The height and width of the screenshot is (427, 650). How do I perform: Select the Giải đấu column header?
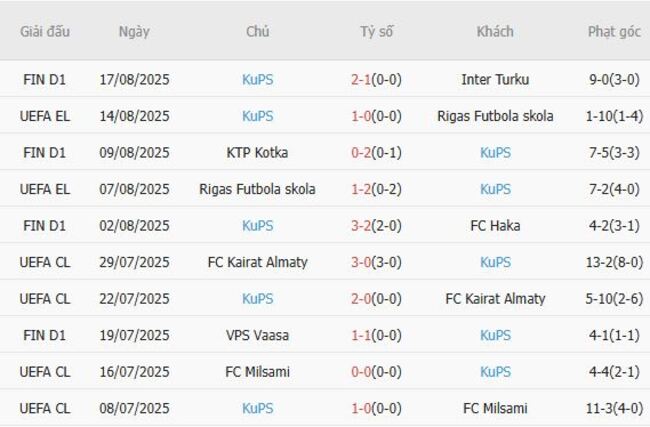pos(45,32)
